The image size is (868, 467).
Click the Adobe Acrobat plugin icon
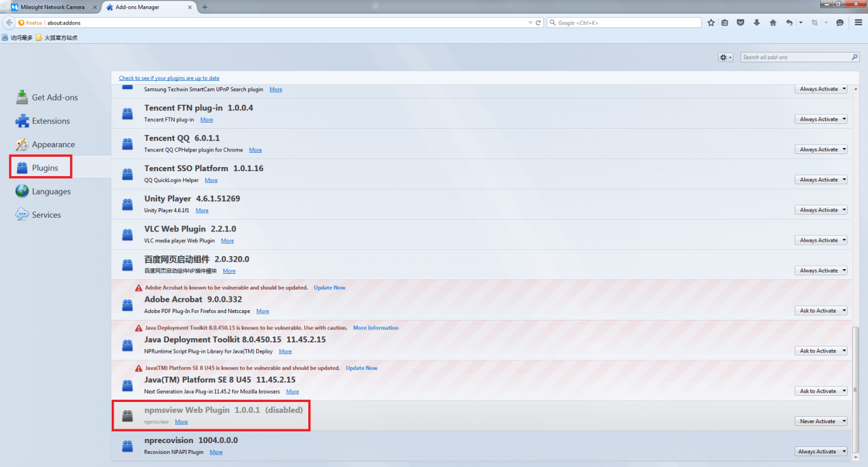click(127, 305)
